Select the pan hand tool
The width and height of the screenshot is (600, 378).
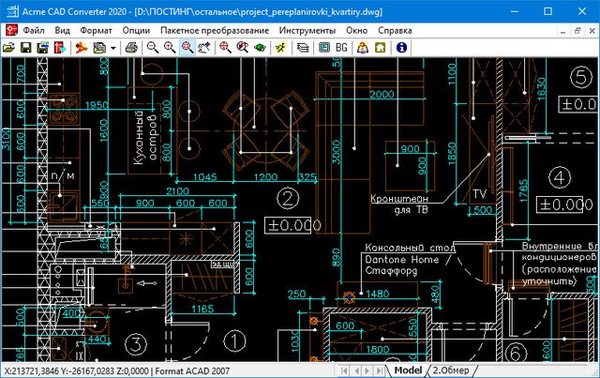tap(204, 48)
